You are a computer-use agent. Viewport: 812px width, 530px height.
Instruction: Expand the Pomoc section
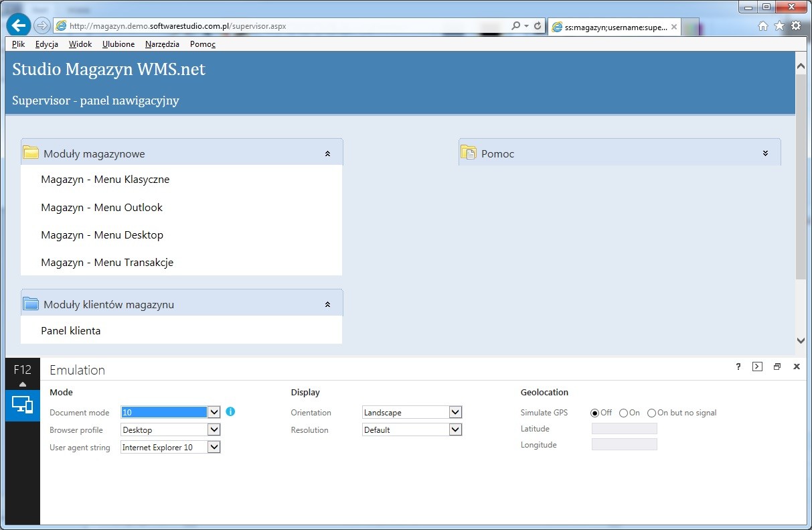pos(765,153)
